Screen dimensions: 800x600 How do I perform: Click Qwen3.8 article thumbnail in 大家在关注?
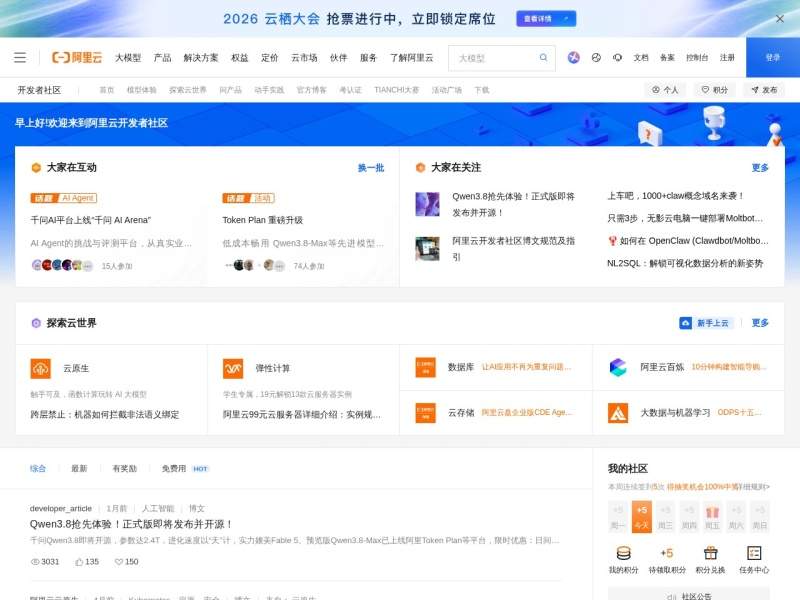428,204
